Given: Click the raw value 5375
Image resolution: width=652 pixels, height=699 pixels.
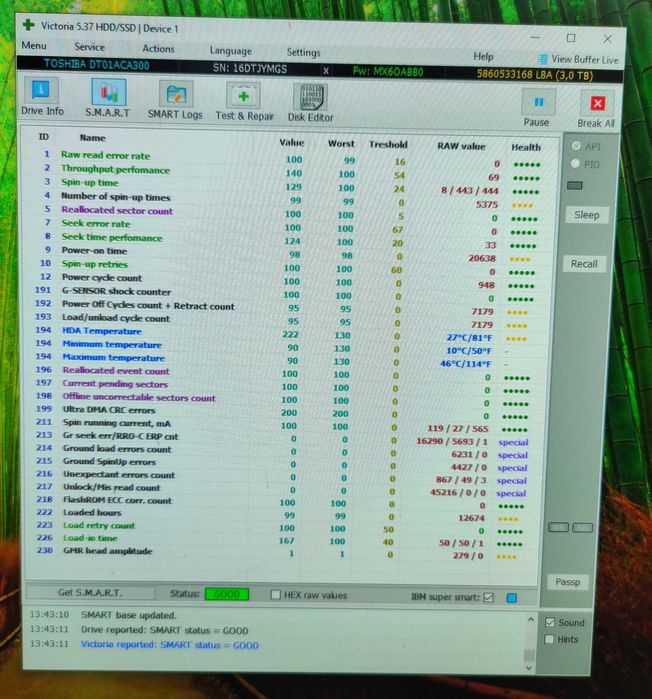Looking at the screenshot, I should point(486,205).
